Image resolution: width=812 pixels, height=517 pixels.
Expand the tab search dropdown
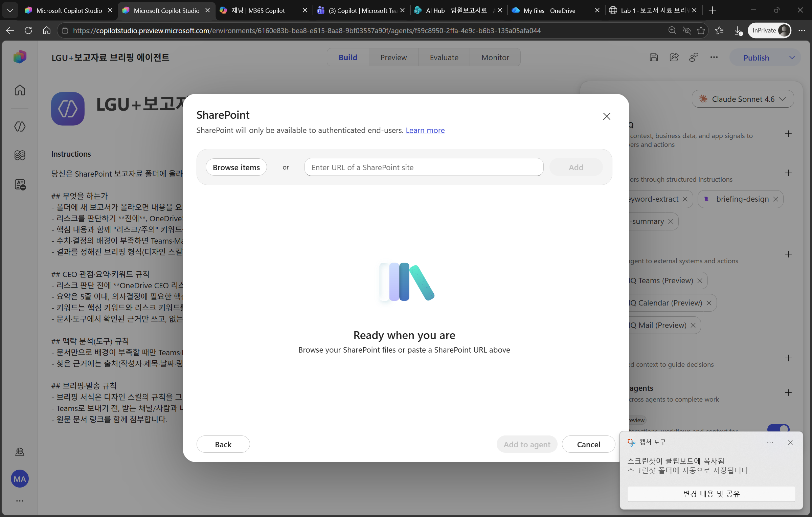point(10,10)
